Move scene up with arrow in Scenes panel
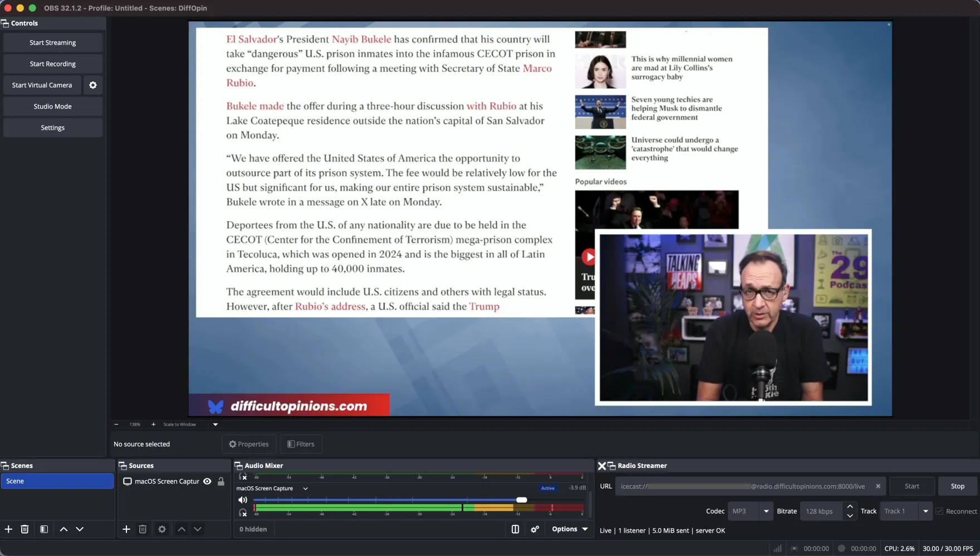Image resolution: width=980 pixels, height=556 pixels. (63, 529)
